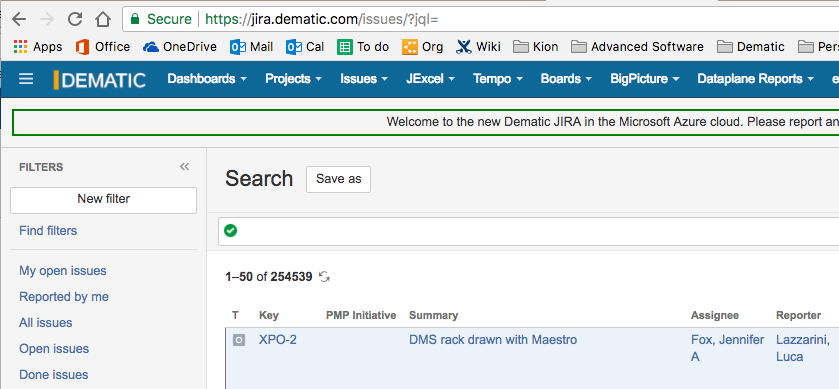Click the browser forward arrow
This screenshot has width=839, height=389.
[47, 19]
